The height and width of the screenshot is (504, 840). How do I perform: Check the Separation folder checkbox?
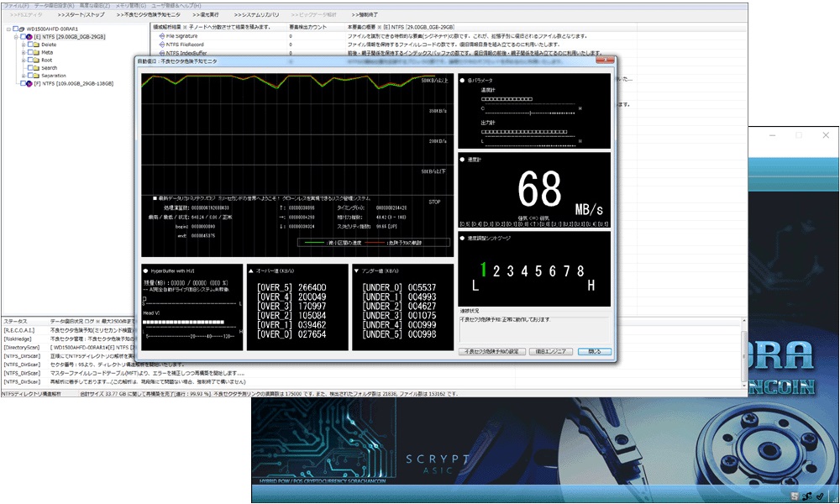point(30,76)
